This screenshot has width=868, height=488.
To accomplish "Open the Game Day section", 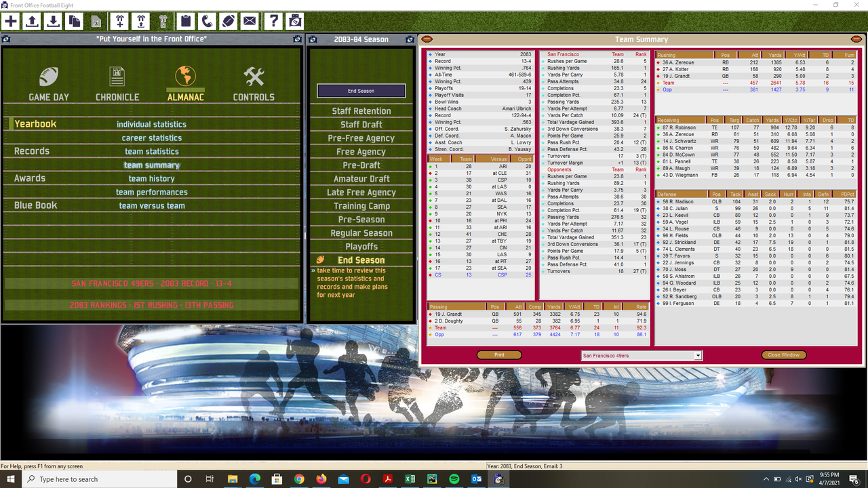I will pyautogui.click(x=49, y=84).
